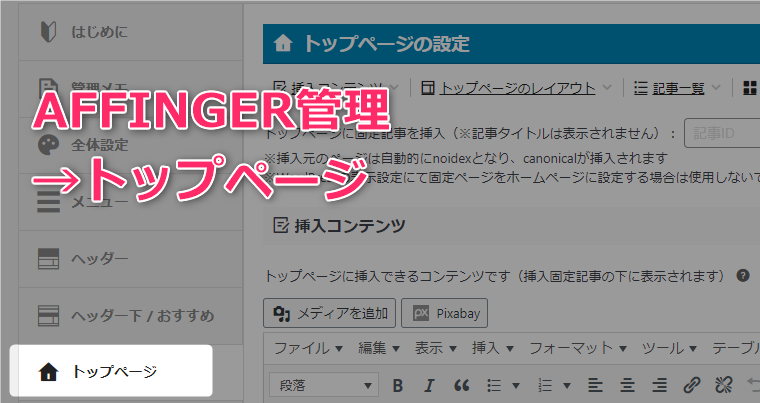Click the beginner mark icon beside はじめに
This screenshot has width=760, height=403.
pos(48,32)
